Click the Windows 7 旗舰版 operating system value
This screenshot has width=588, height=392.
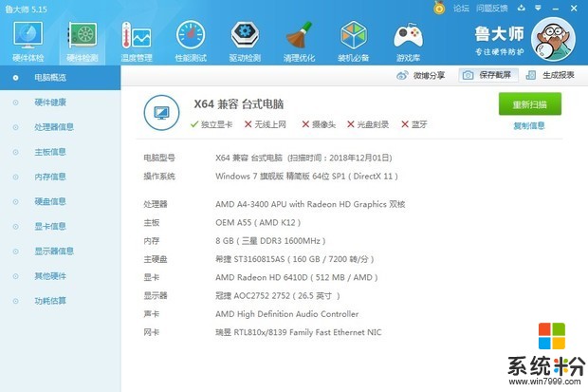(x=306, y=177)
